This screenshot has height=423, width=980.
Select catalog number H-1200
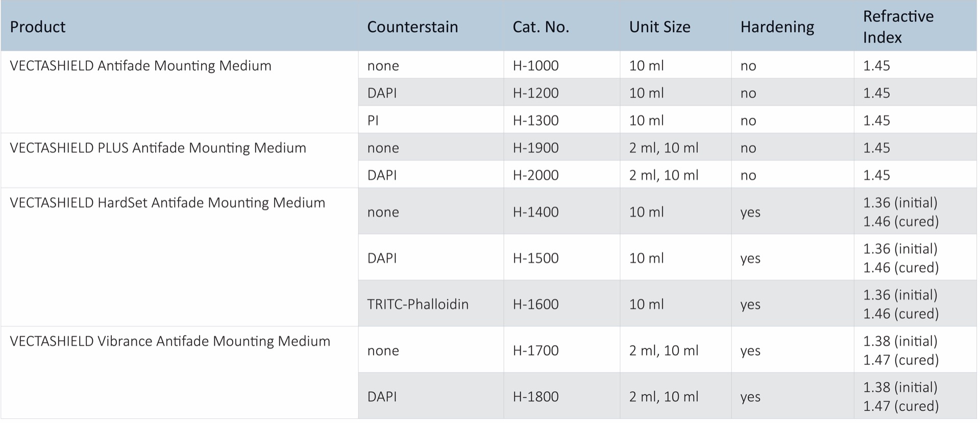(535, 93)
